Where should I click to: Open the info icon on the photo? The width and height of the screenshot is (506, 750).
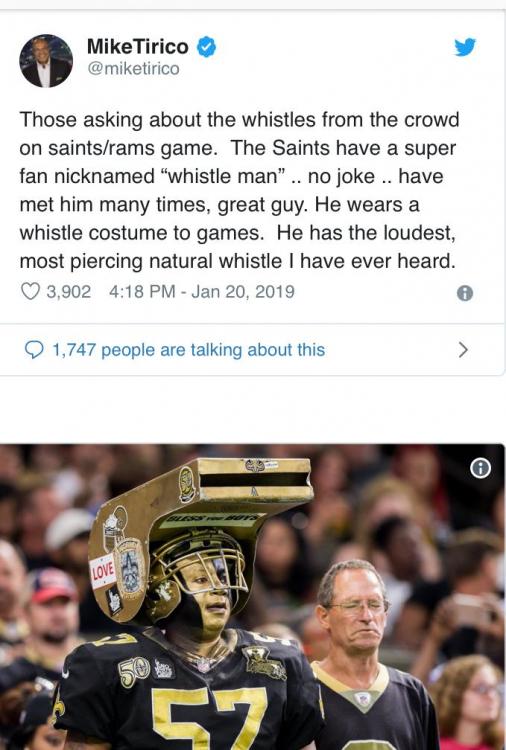480,468
